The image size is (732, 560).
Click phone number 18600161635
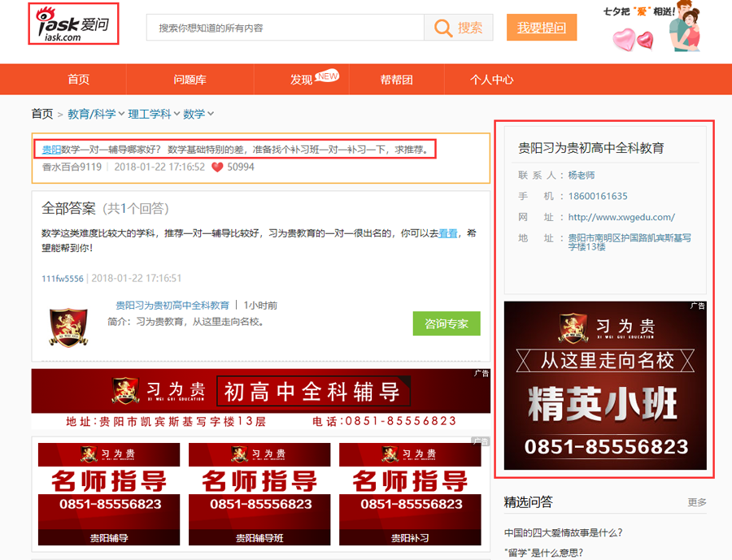click(598, 196)
